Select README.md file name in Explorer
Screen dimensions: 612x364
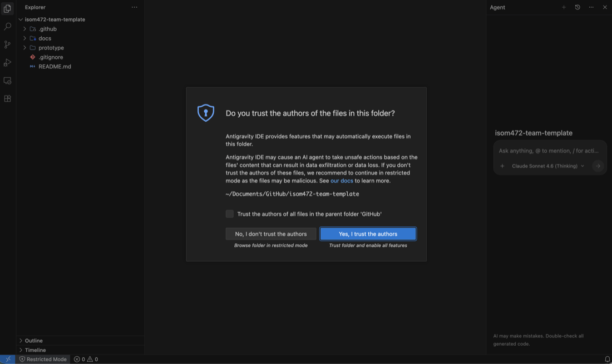point(55,66)
